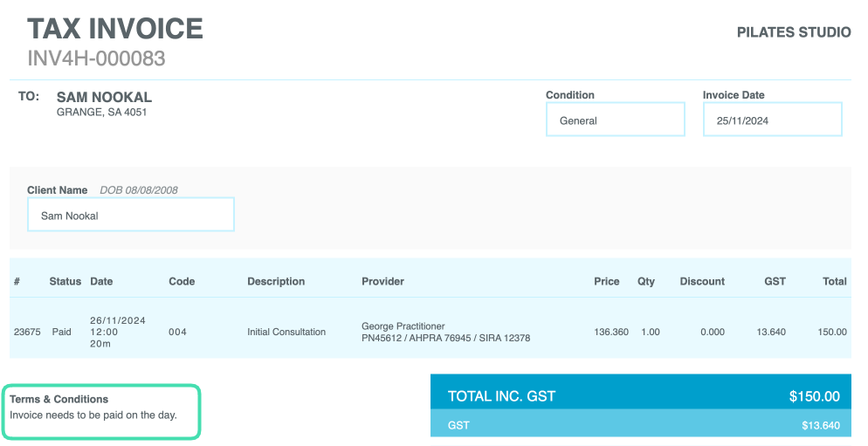Click price value 136.360
868x446 pixels.
click(x=611, y=332)
